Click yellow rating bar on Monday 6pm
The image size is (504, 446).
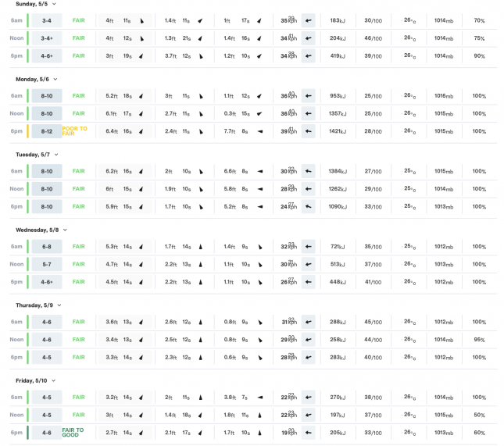click(x=28, y=131)
